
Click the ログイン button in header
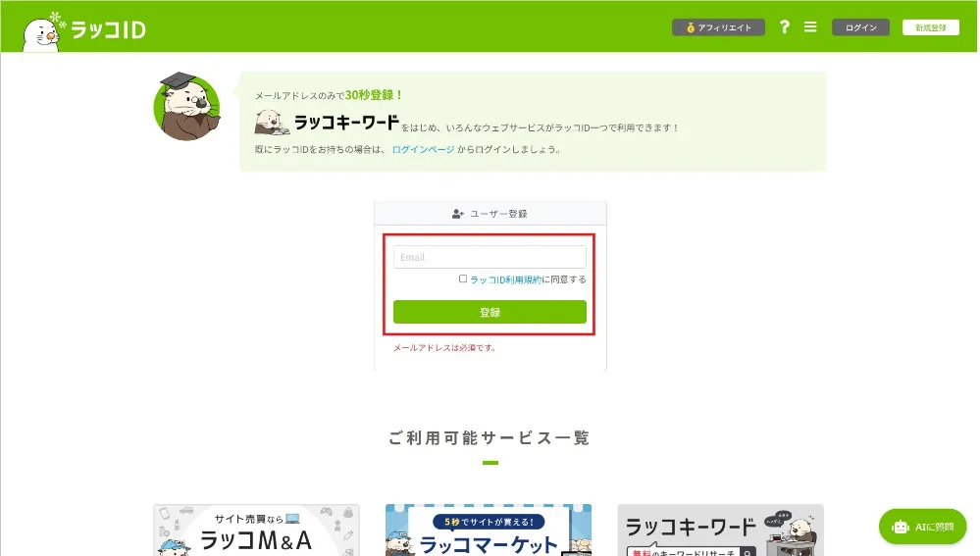coord(860,27)
